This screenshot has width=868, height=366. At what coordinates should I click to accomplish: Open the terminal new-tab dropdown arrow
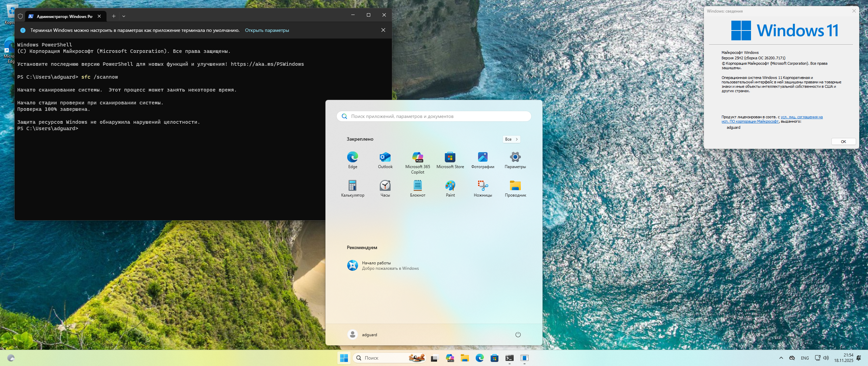pos(124,16)
